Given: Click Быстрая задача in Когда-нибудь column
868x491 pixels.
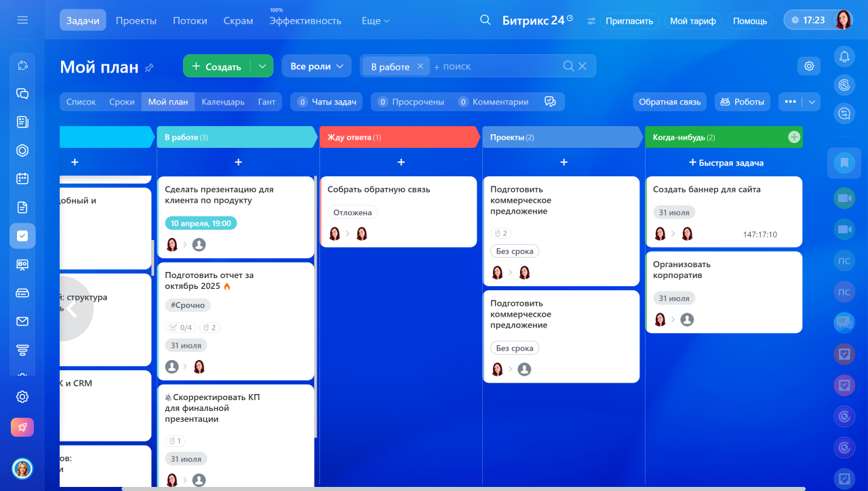Looking at the screenshot, I should (726, 163).
